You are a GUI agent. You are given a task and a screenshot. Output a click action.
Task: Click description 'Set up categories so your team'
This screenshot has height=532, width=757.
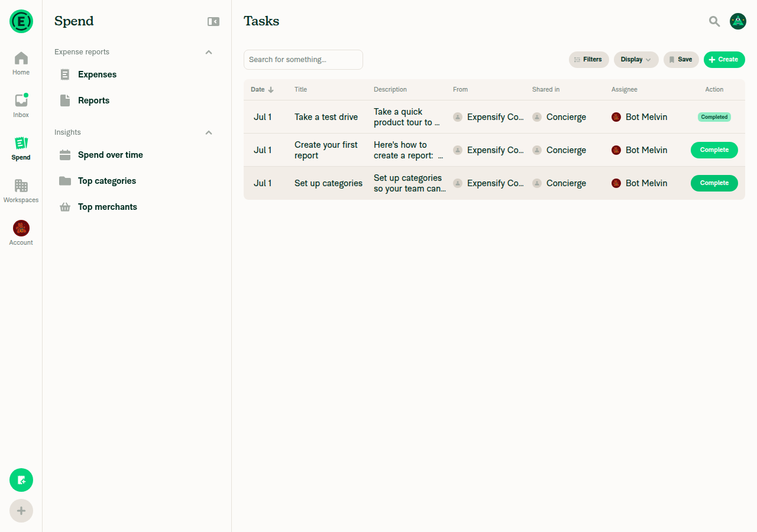click(410, 183)
